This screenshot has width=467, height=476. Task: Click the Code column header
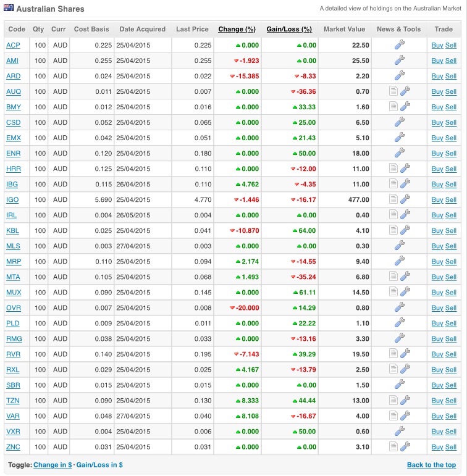(17, 29)
